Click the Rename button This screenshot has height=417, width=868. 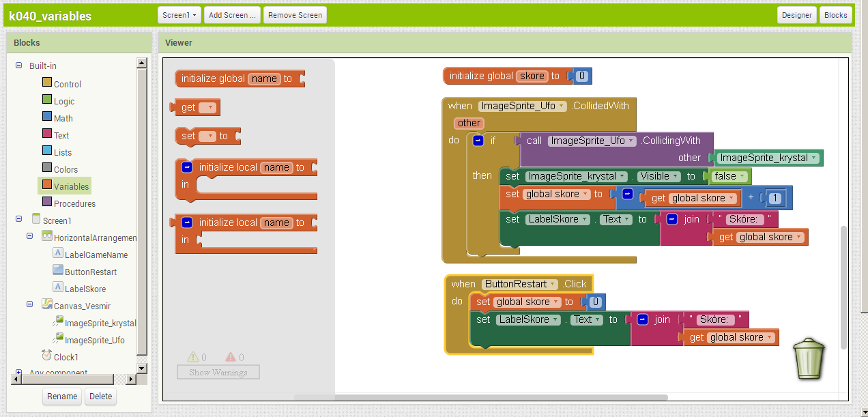click(x=62, y=397)
